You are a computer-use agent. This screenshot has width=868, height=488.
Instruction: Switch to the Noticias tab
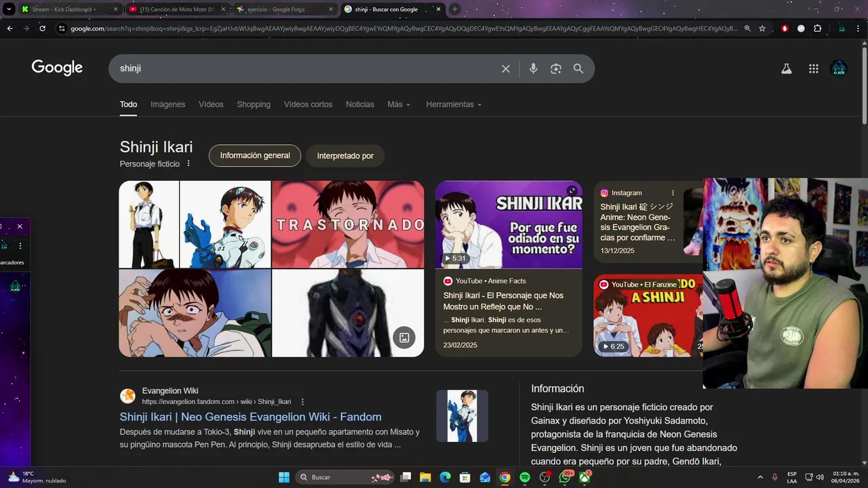click(360, 104)
